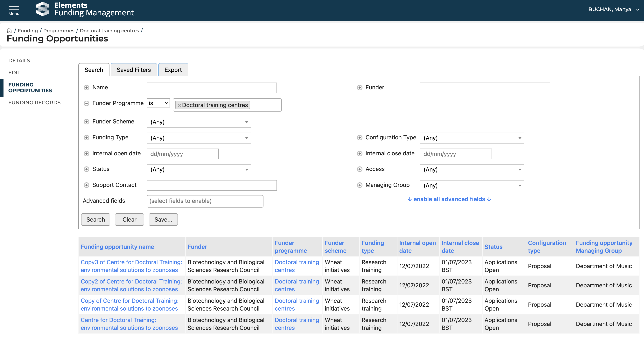Viewport: 644px width, 338px height.
Task: Click the Funder field plus icon
Action: [x=360, y=88]
